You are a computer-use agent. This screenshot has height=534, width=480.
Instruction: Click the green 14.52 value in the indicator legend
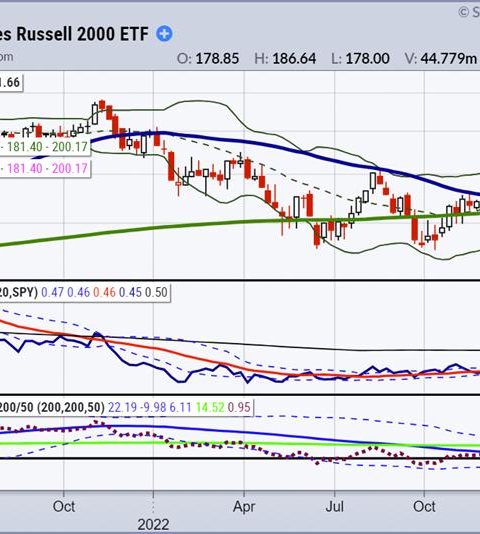[x=210, y=407]
